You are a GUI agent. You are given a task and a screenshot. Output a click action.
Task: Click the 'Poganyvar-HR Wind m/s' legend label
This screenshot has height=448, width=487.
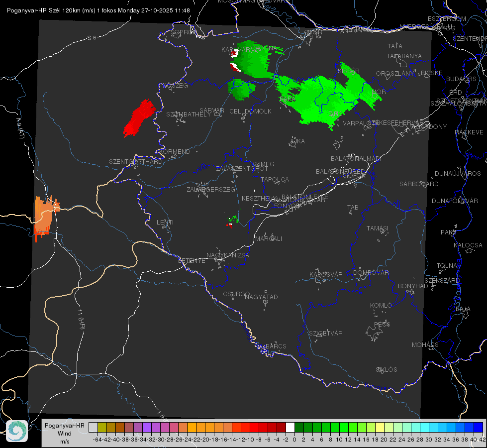click(x=65, y=434)
